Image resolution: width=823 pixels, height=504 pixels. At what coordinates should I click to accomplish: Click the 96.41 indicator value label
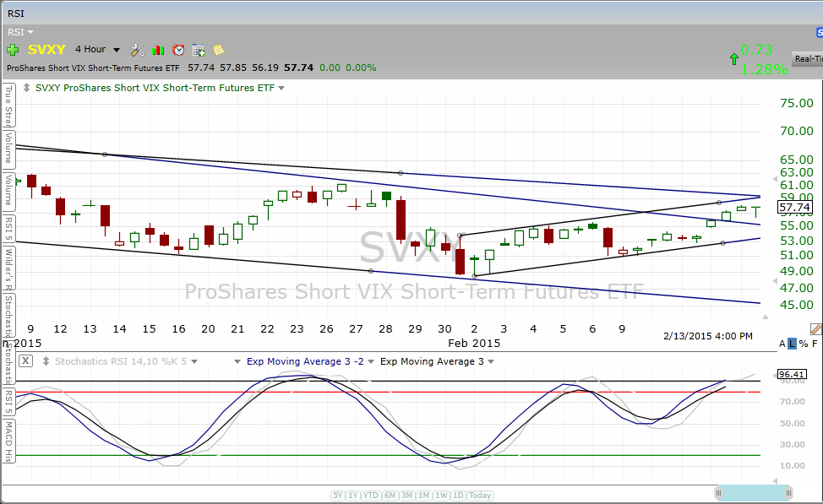(791, 374)
